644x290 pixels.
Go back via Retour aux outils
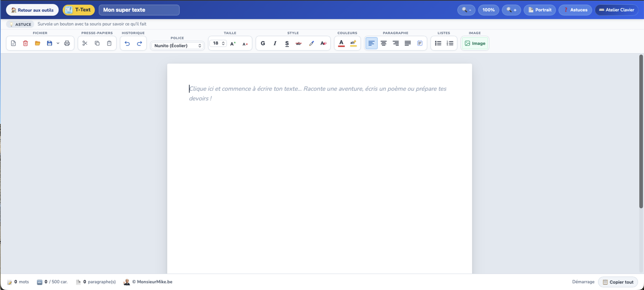pyautogui.click(x=32, y=10)
